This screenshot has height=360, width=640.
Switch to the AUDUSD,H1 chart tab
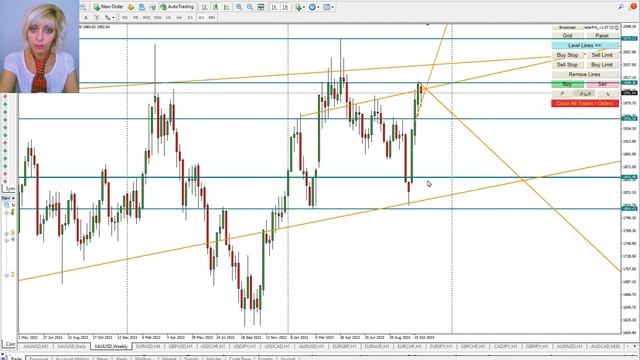(x=311, y=346)
